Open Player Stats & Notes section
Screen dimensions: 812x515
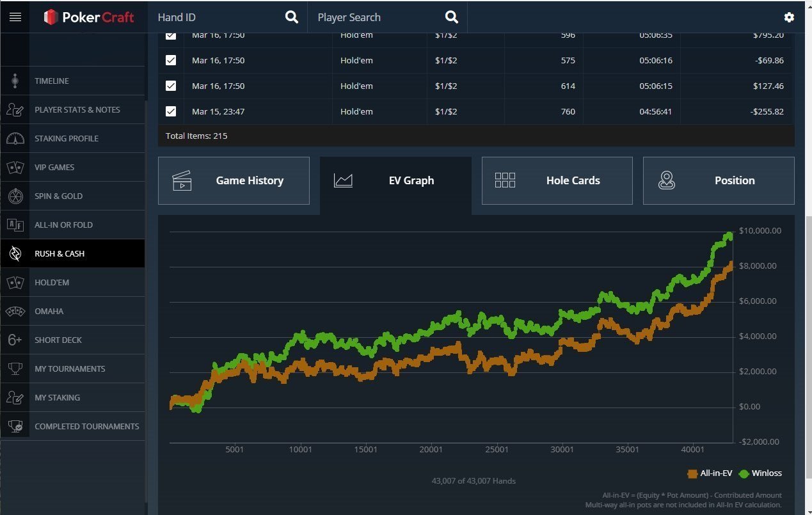(77, 110)
